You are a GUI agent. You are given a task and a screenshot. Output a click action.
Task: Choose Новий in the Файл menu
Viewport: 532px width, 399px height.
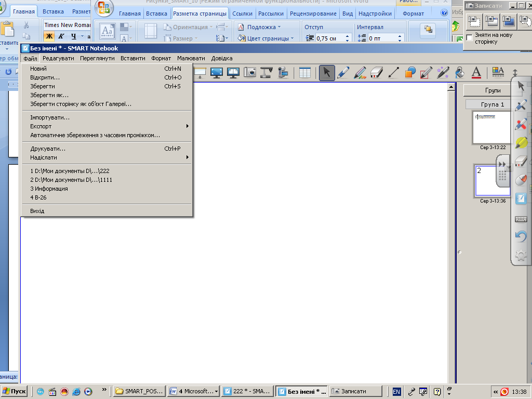pos(107,69)
